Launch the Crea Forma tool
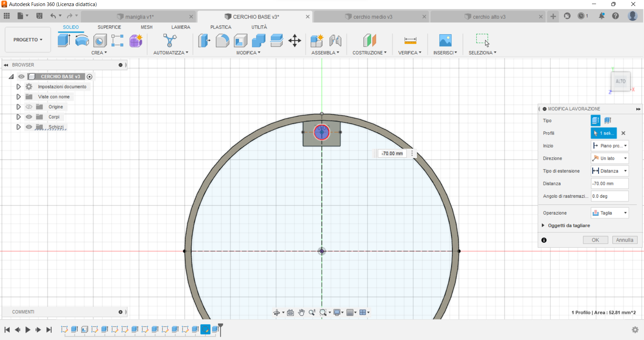Viewport: 644px width, 340px height. coord(136,40)
